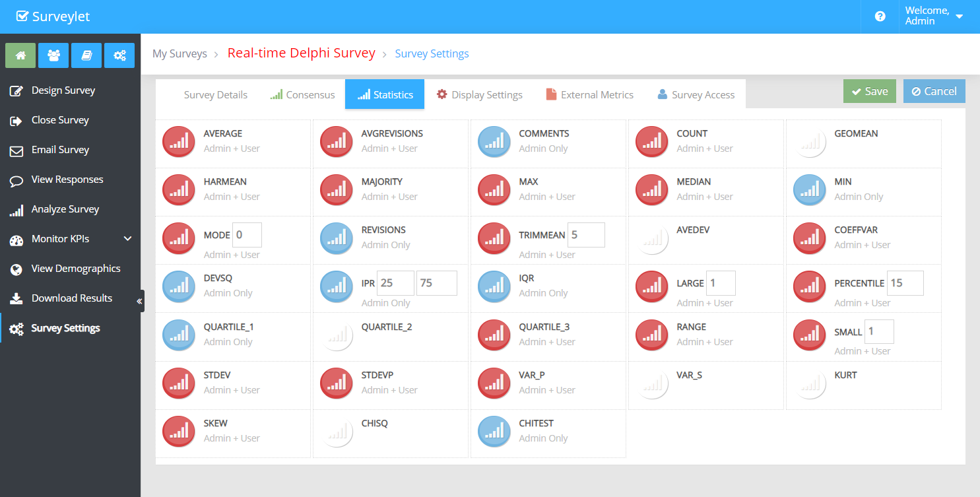The width and height of the screenshot is (980, 497).
Task: Open the gears icon in top sidebar
Action: 119,56
